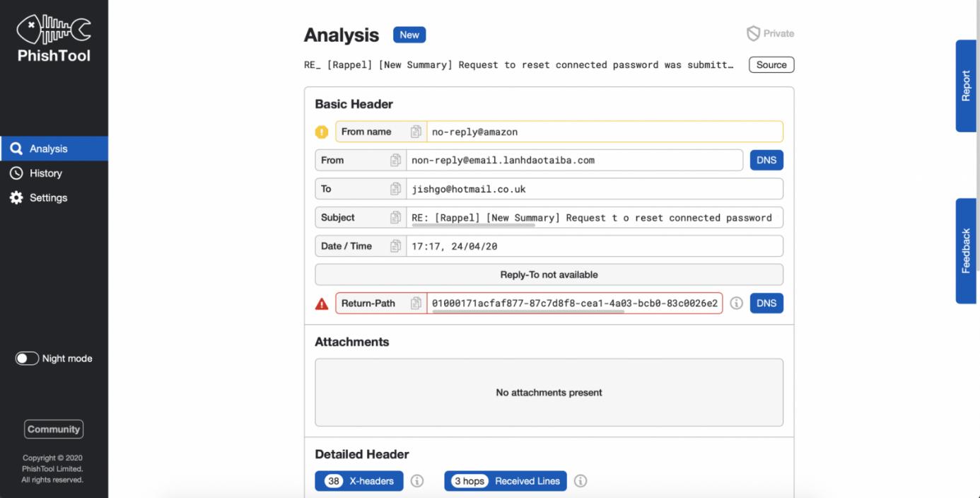Image resolution: width=980 pixels, height=498 pixels.
Task: Click the Return-Path value field
Action: pos(575,303)
